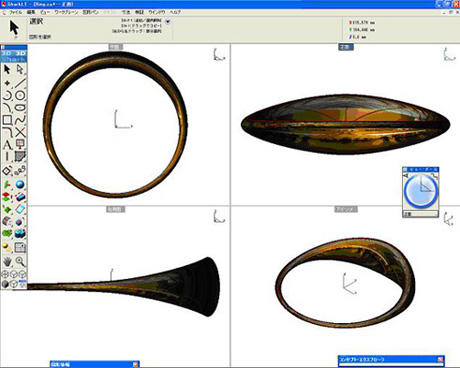Switch the tool palette to 2D mode
Image resolution: width=460 pixels, height=368 pixels.
pos(7,53)
